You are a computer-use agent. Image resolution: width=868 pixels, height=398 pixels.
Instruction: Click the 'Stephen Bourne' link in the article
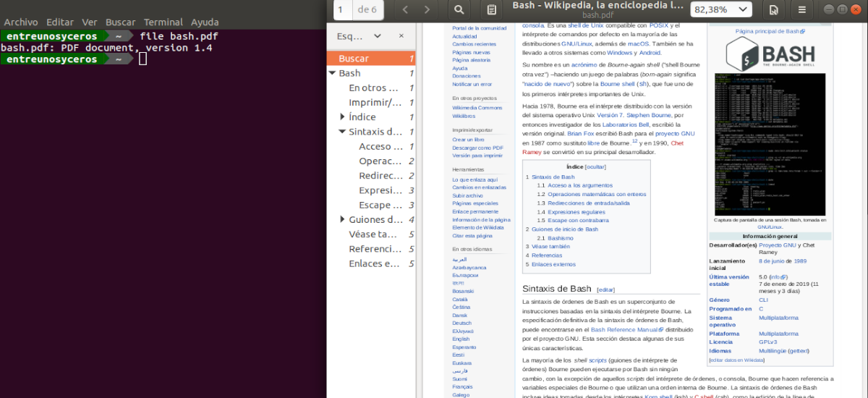pos(648,115)
